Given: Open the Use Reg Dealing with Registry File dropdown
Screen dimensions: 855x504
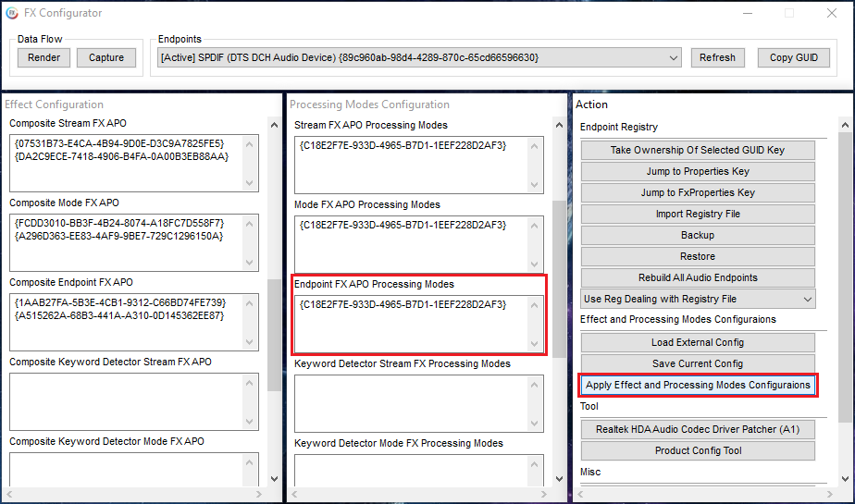Looking at the screenshot, I should 698,299.
